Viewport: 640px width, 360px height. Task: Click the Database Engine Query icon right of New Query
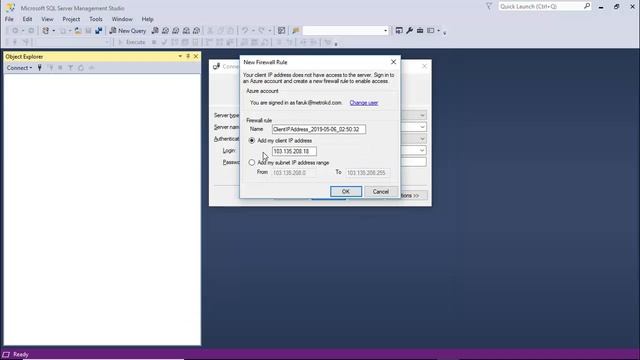[x=155, y=31]
